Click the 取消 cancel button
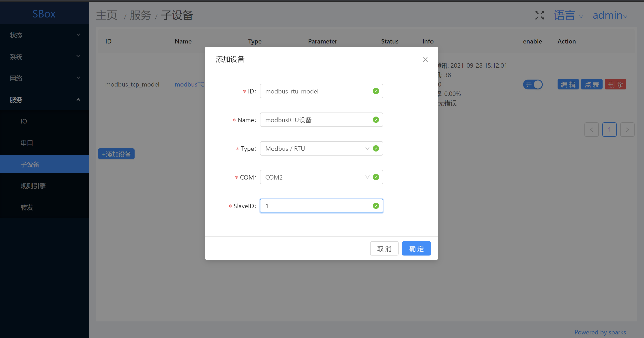Viewport: 644px width, 338px height. coord(384,248)
